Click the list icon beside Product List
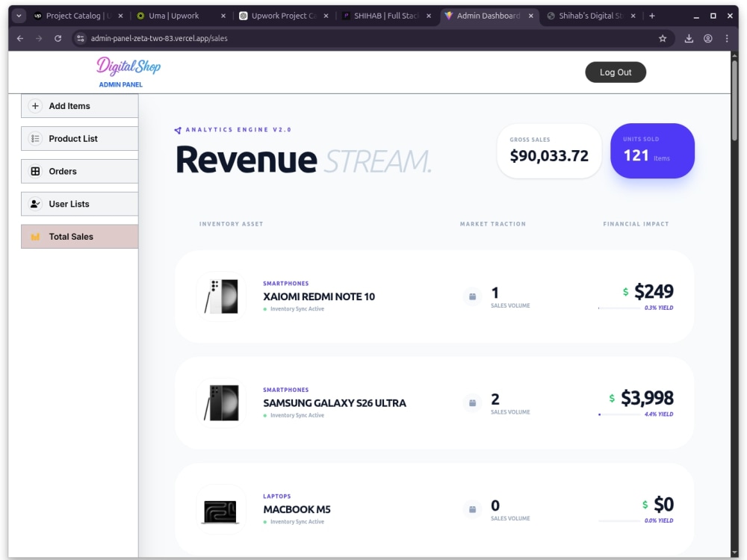 [35, 139]
